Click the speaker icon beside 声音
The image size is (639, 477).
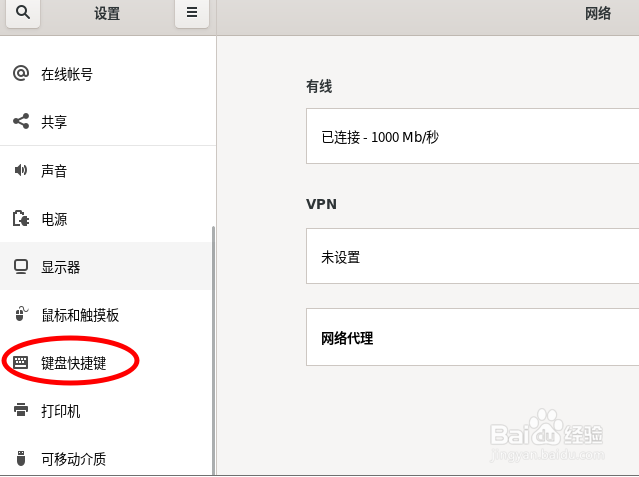coord(21,170)
